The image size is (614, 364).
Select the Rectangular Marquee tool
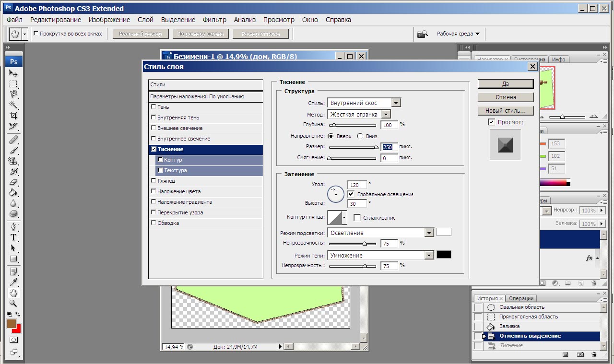13,84
